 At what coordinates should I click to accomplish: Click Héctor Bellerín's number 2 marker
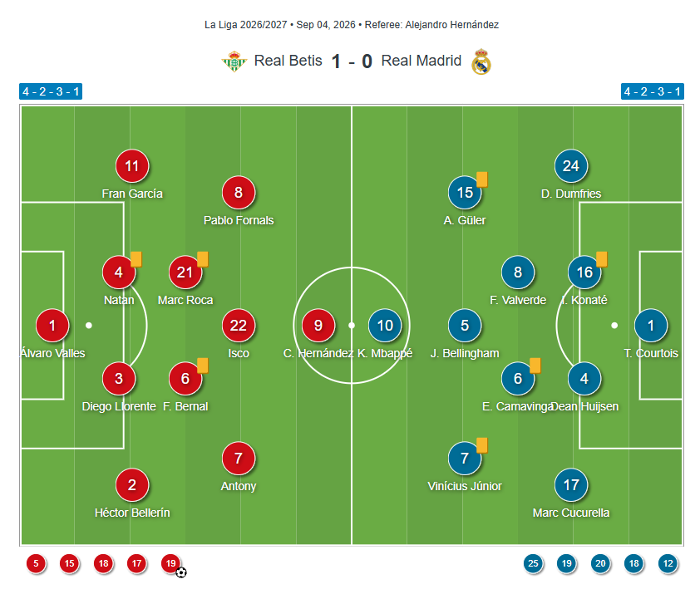click(x=132, y=485)
